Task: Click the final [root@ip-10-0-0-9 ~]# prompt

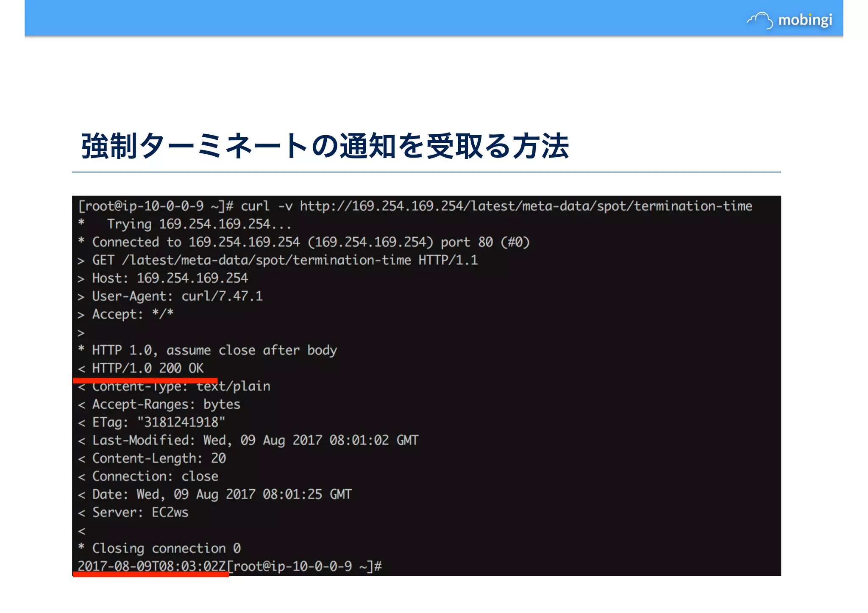Action: point(305,566)
